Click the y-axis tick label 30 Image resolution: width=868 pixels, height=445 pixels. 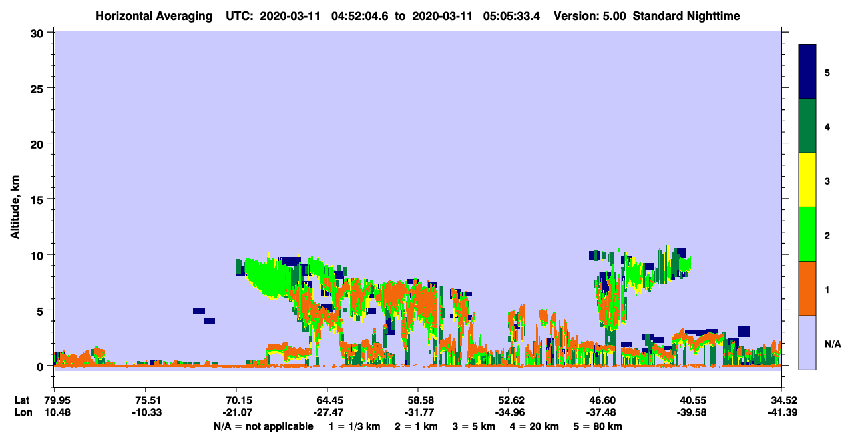click(39, 33)
